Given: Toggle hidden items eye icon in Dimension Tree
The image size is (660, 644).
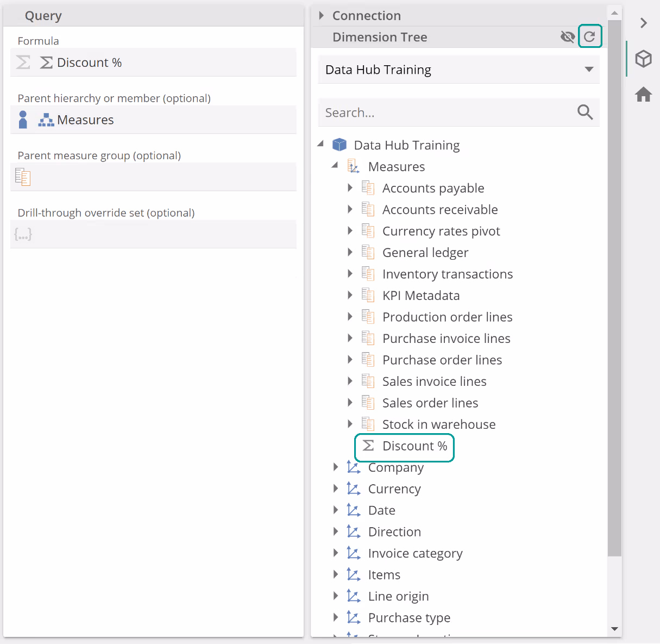Looking at the screenshot, I should (x=568, y=37).
